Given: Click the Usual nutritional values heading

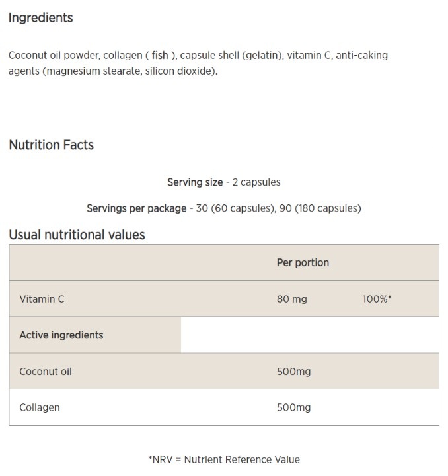Looking at the screenshot, I should pos(77,235).
